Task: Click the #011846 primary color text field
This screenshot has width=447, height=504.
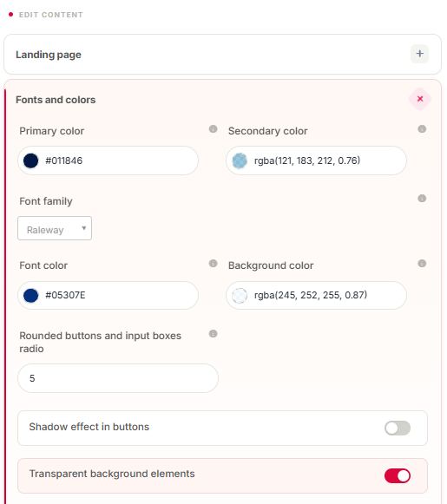Action: [108, 160]
